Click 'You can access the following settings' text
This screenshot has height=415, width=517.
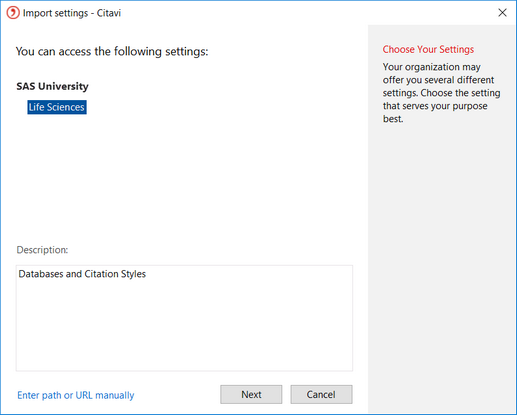[112, 51]
